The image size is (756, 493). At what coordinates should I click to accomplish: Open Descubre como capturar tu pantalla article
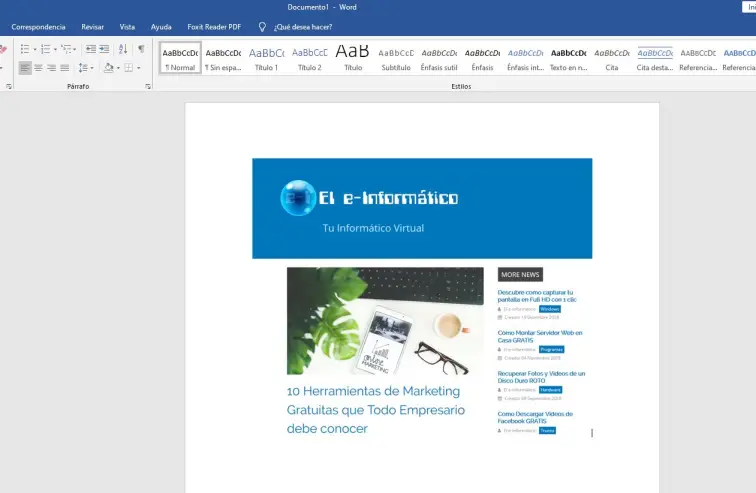pos(537,296)
